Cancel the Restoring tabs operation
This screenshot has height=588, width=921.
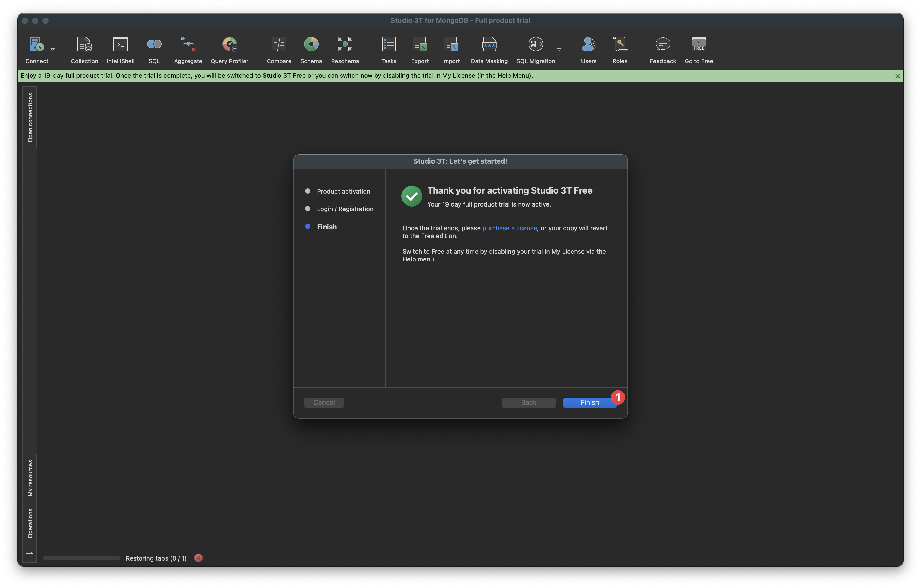tap(198, 558)
